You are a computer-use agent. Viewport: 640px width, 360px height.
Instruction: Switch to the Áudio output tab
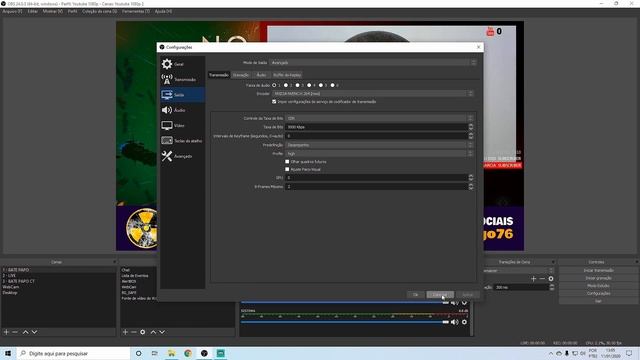point(261,75)
